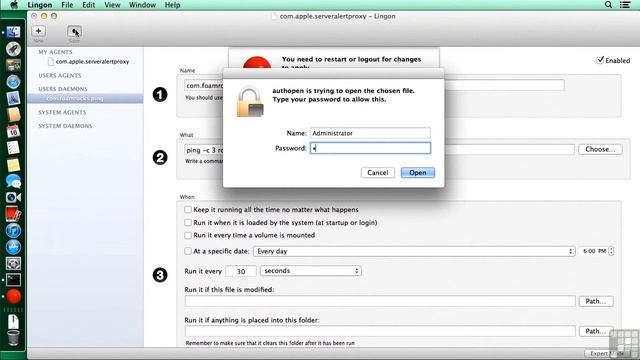Click the SYSTEM AGENTS sidebar heading

[x=62, y=112]
